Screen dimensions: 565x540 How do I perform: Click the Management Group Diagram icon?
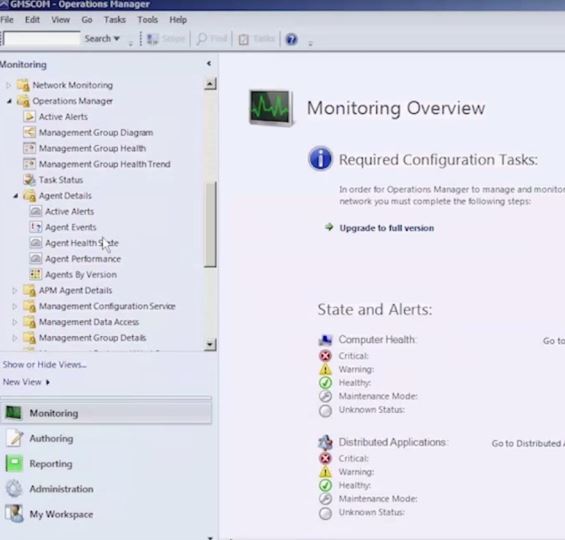click(x=29, y=132)
